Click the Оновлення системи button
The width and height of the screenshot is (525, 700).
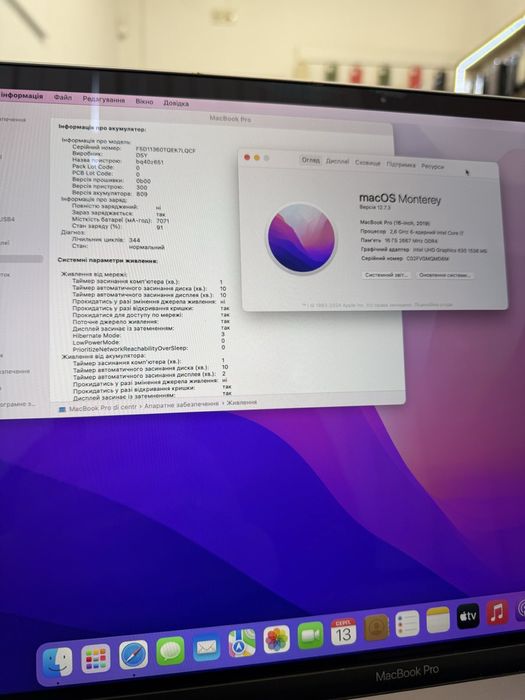pos(445,275)
